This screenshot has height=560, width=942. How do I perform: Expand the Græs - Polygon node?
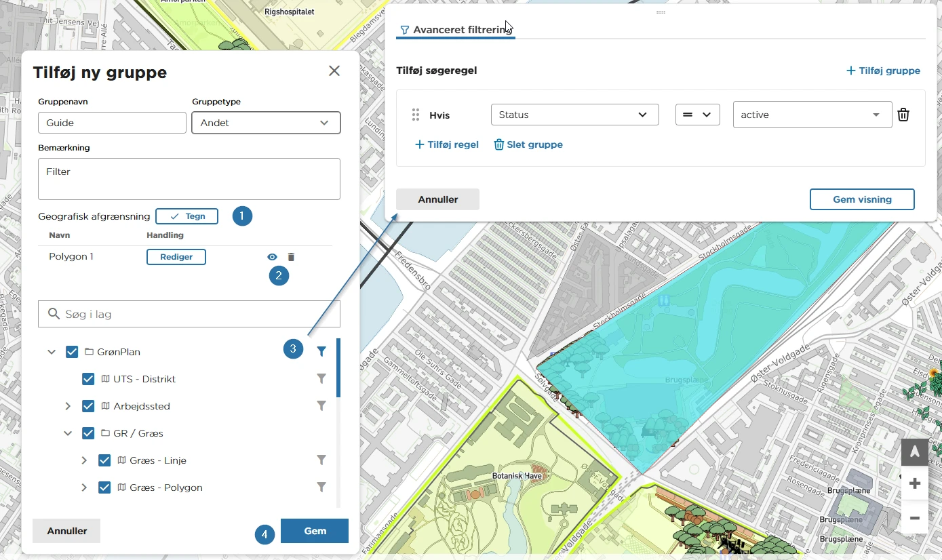click(x=84, y=487)
